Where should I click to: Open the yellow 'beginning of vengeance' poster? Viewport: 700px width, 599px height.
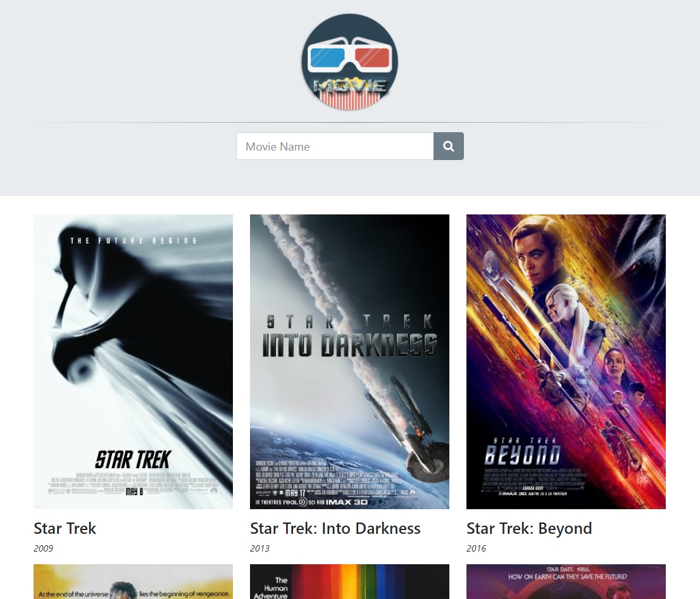click(x=133, y=581)
